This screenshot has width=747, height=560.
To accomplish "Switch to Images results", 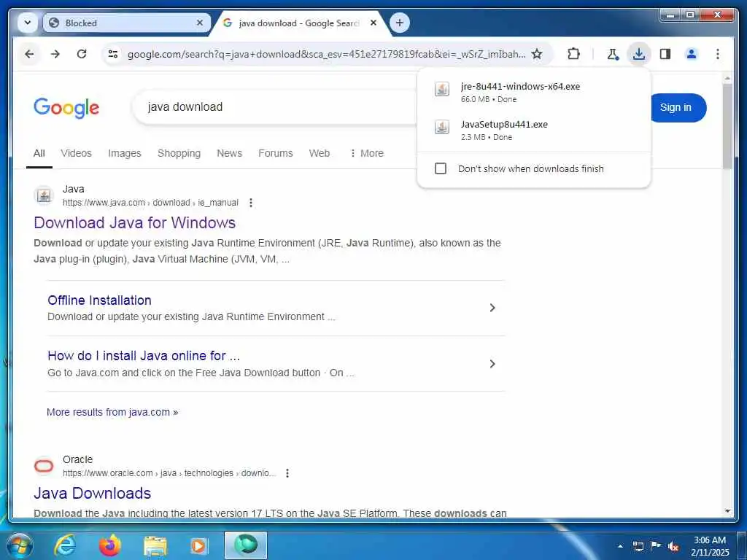I will (x=124, y=153).
